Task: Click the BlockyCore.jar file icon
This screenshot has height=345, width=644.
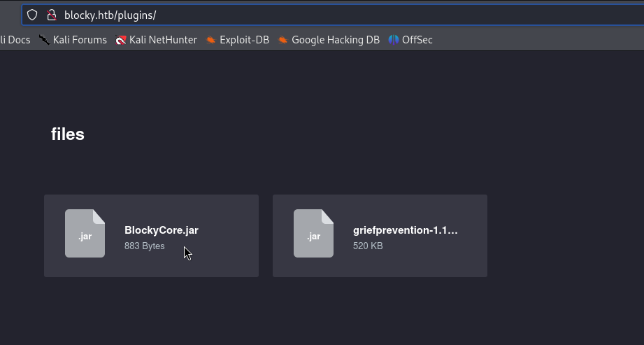Action: click(x=85, y=234)
